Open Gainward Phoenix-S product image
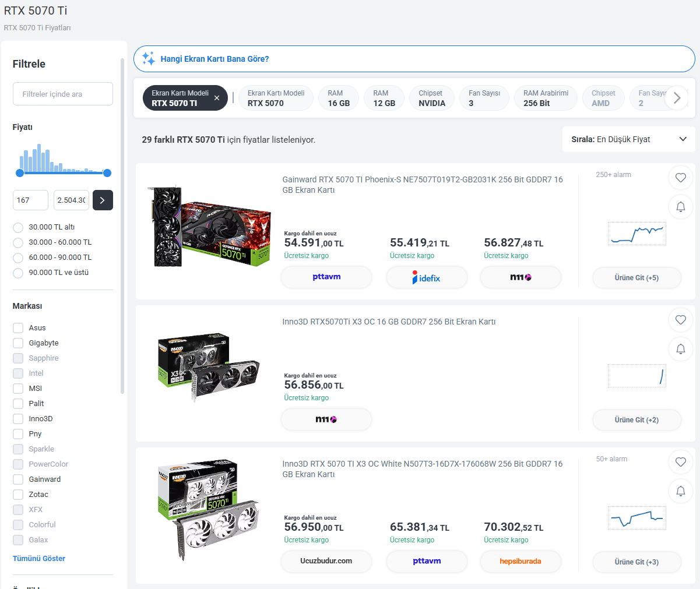This screenshot has height=589, width=700. point(209,227)
